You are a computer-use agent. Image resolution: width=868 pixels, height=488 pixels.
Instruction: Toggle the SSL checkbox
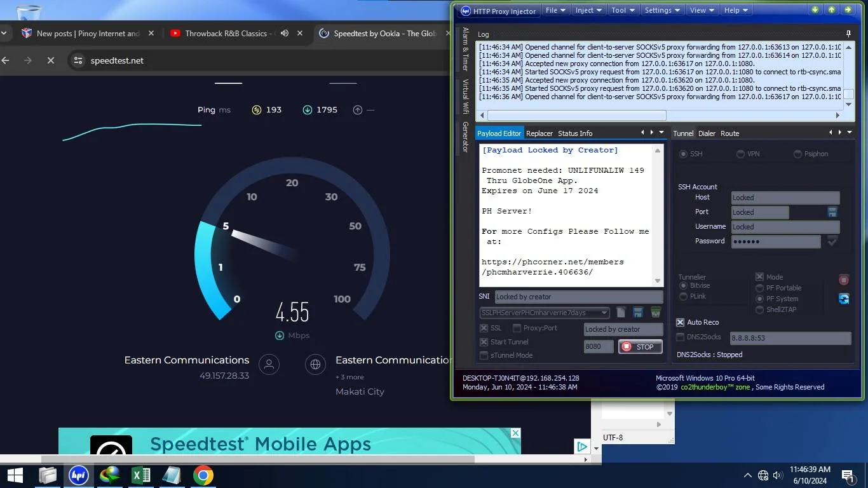click(x=484, y=329)
